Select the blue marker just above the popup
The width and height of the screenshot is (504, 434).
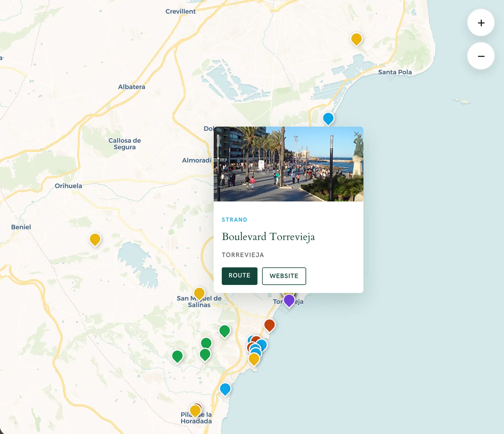(328, 119)
